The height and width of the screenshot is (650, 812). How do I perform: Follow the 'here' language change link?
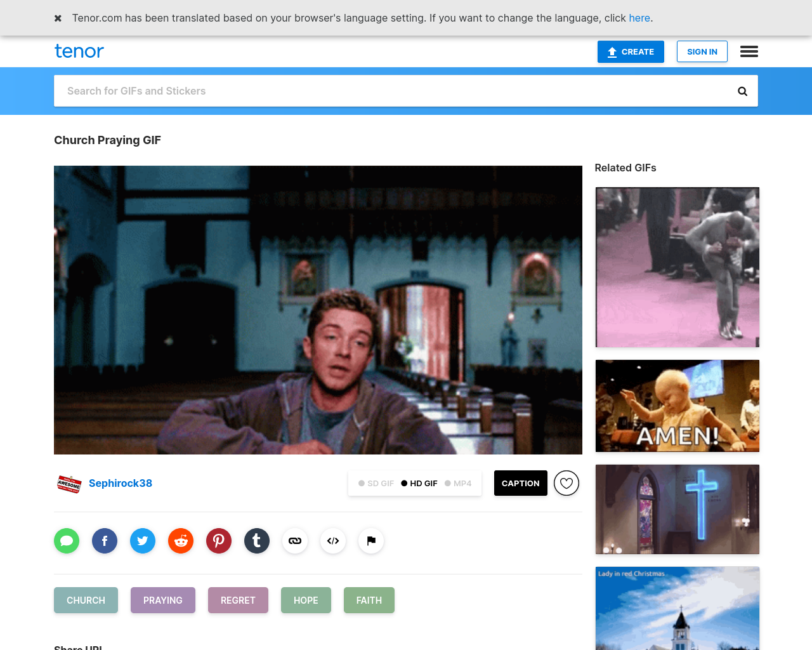639,18
